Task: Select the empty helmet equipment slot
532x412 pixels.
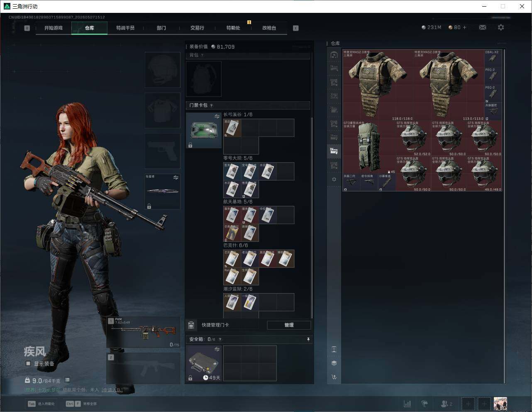Action: pyautogui.click(x=163, y=69)
